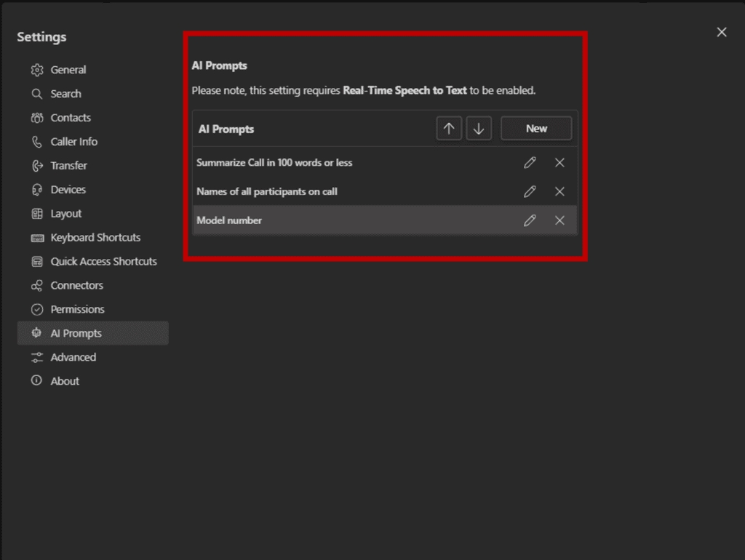Open the Keyboard Shortcuts settings
745x560 pixels.
(x=95, y=238)
